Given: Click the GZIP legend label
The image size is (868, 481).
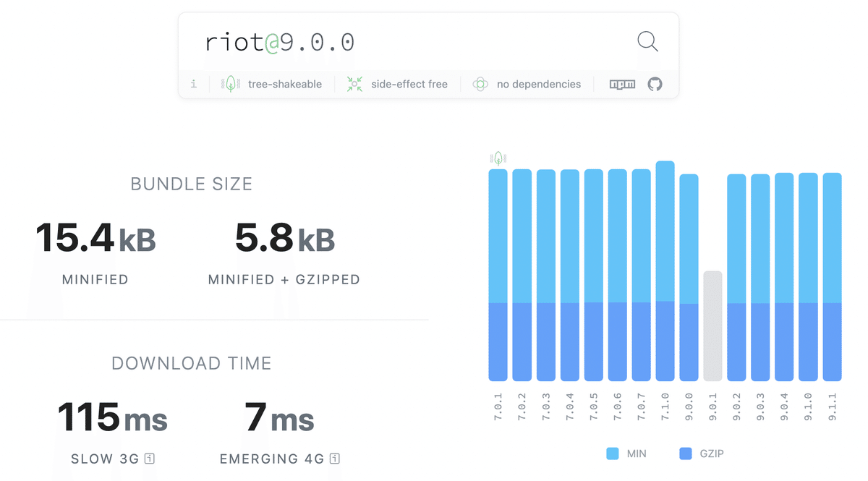Looking at the screenshot, I should tap(712, 454).
